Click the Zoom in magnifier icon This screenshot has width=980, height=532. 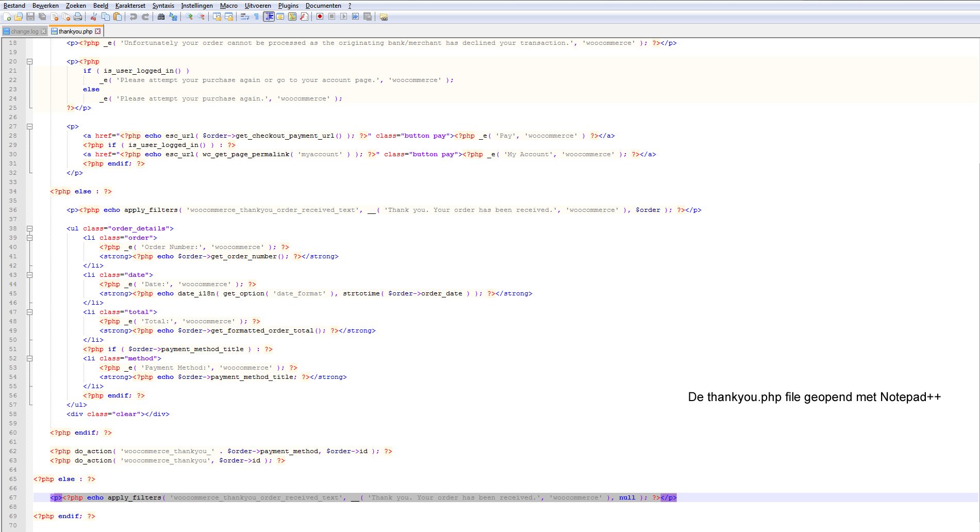coord(189,16)
